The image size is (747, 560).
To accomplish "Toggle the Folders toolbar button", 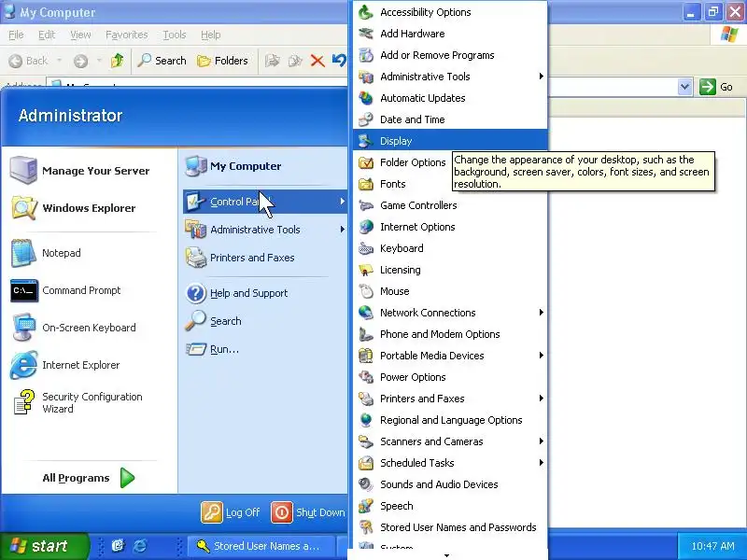I will [222, 61].
